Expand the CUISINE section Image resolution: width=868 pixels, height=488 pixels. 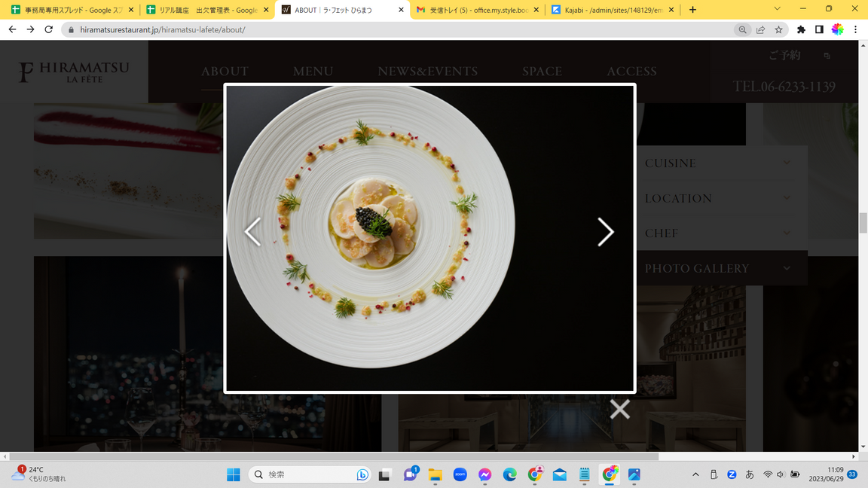pos(717,163)
